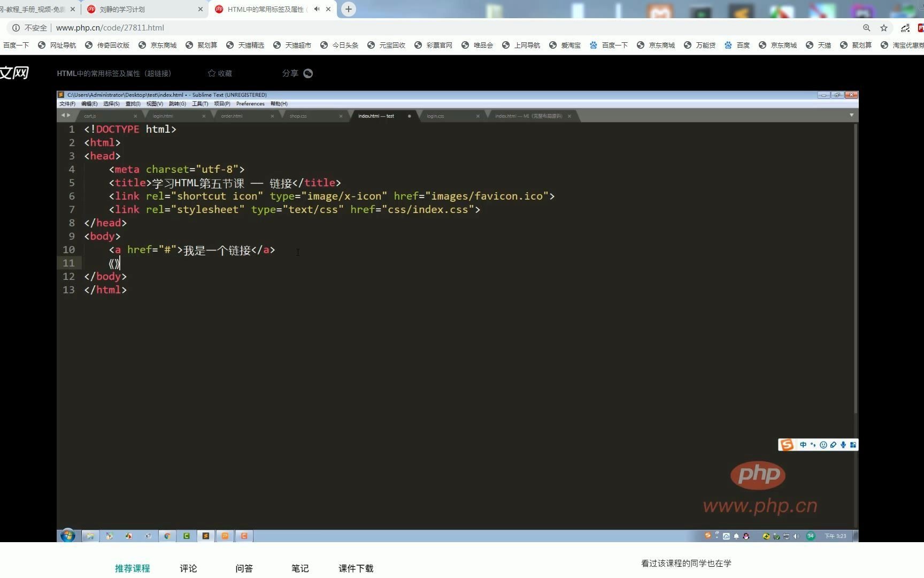Open the 淘宝优惠券 bookmark
Viewport: 924px width, 578px height.
click(902, 45)
